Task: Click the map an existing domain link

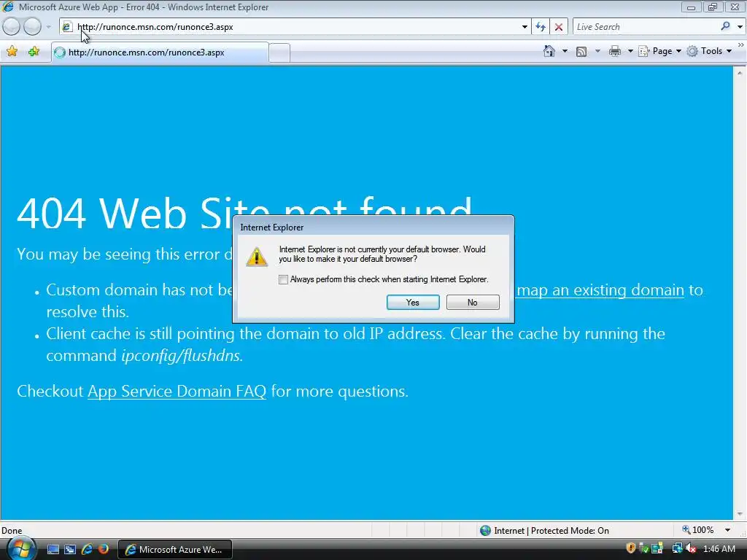Action: point(600,289)
